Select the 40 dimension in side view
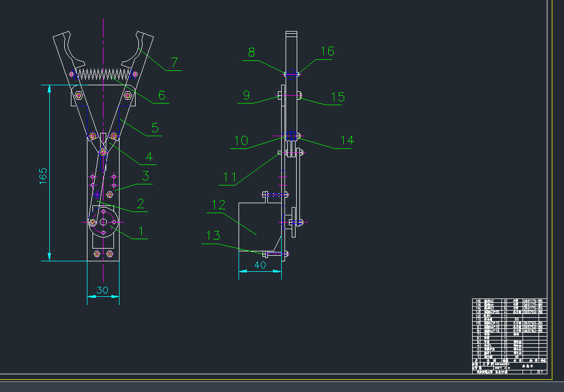The width and height of the screenshot is (564, 392). click(x=260, y=265)
